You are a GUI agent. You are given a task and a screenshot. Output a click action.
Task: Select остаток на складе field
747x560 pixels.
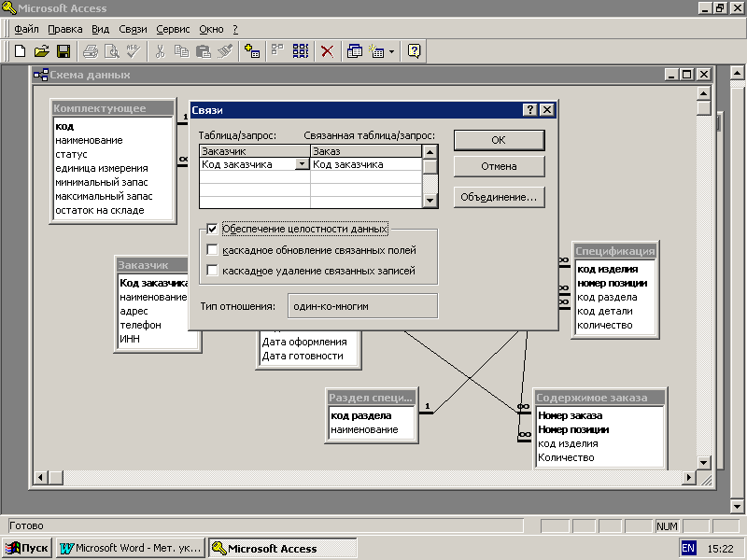[x=100, y=210]
